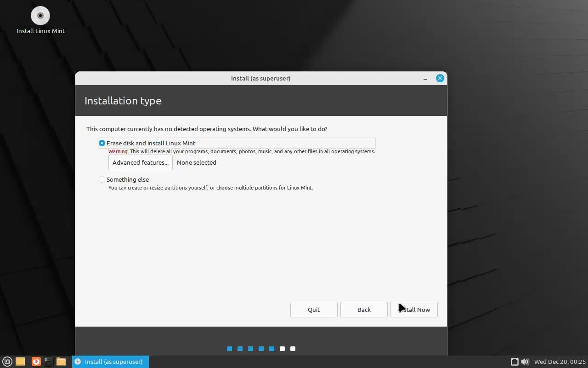Minimize the Install window
This screenshot has width=588, height=368.
pyautogui.click(x=426, y=78)
